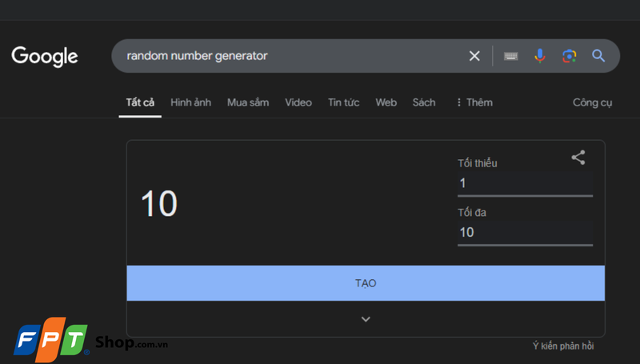Image resolution: width=640 pixels, height=364 pixels.
Task: Search by image using the Lens icon
Action: (x=569, y=56)
